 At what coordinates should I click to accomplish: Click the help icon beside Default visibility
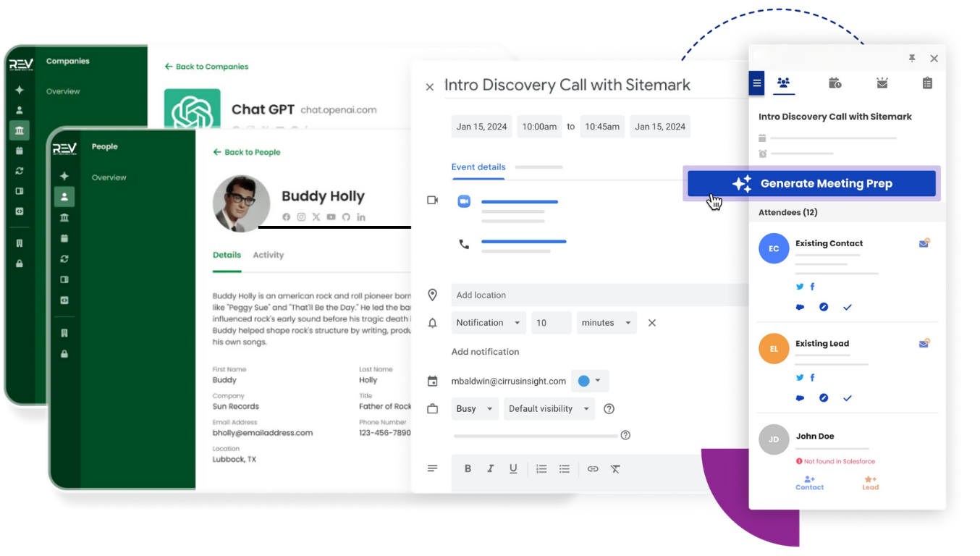pos(609,409)
